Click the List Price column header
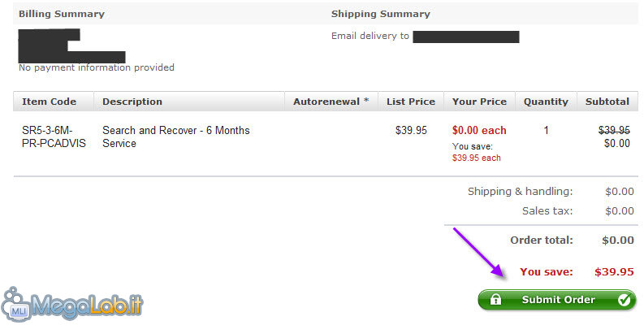 coord(411,102)
